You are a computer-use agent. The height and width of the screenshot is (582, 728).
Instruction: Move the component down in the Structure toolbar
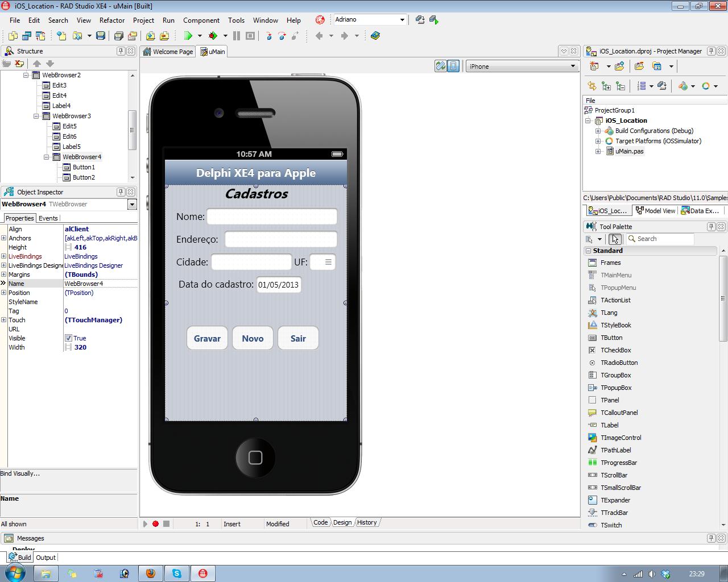coord(50,64)
